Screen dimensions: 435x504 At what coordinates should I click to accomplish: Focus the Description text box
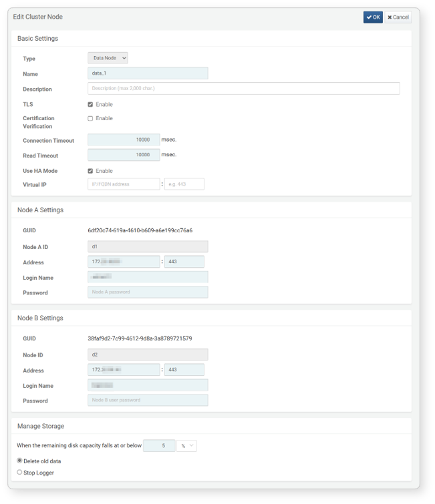[244, 88]
